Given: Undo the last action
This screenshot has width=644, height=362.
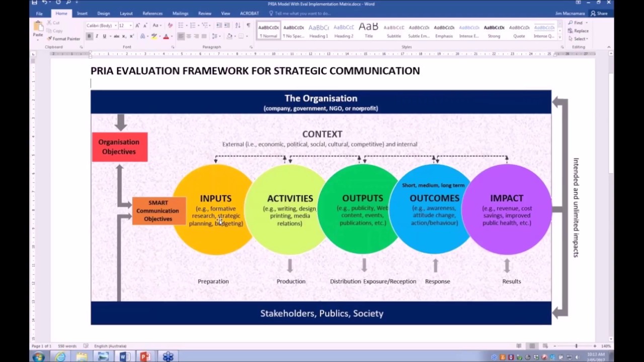Looking at the screenshot, I should tap(45, 3).
